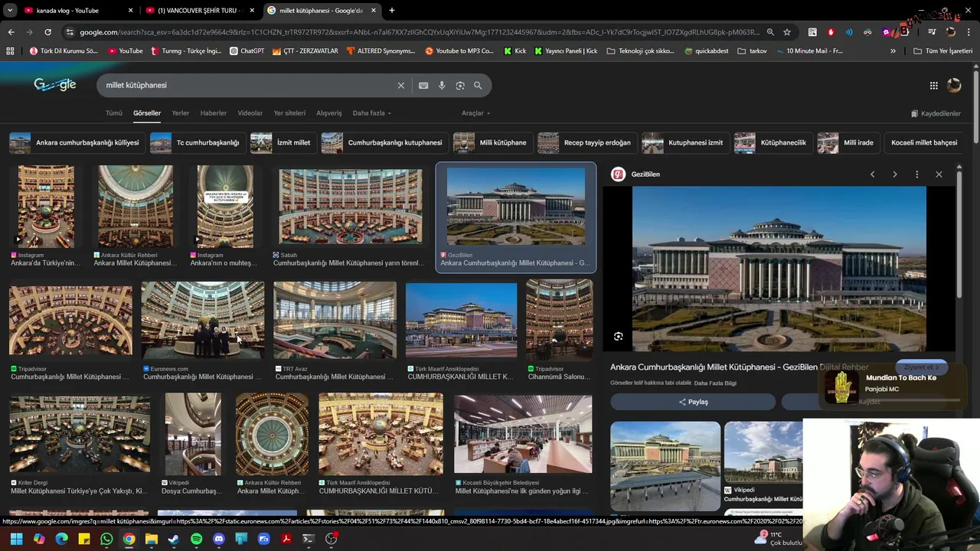The image size is (980, 551).
Task: Open Spotify from the taskbar
Action: (196, 539)
